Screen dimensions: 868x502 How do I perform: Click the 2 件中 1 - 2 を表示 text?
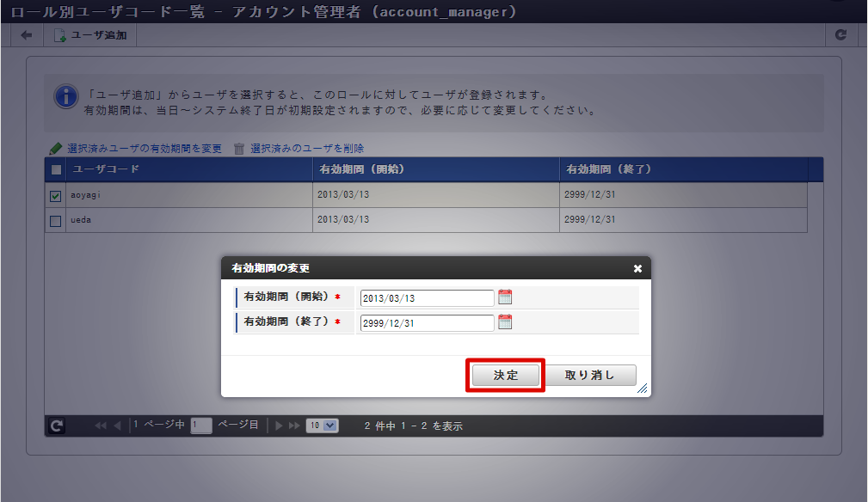(x=414, y=426)
